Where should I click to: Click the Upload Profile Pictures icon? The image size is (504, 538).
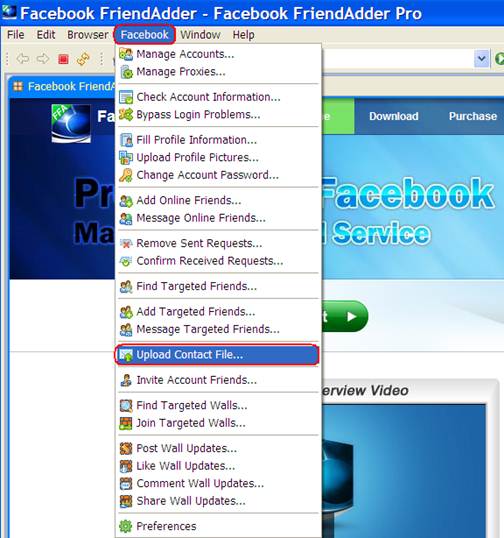click(126, 157)
